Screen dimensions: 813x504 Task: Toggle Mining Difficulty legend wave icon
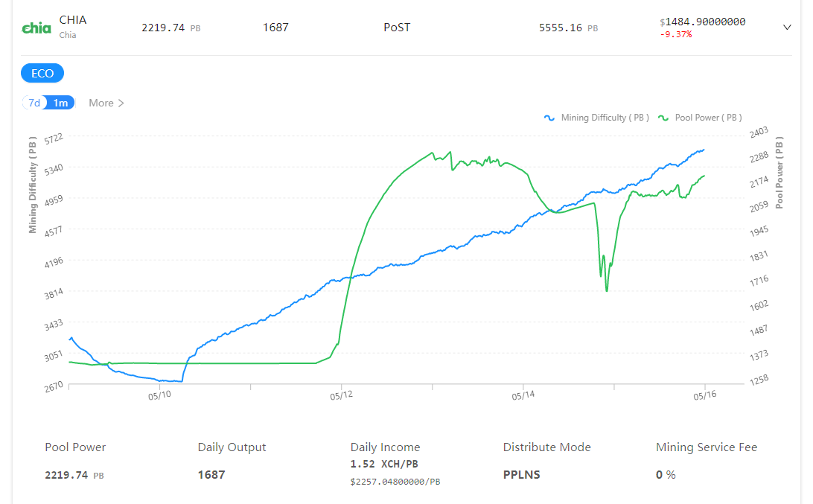click(549, 118)
